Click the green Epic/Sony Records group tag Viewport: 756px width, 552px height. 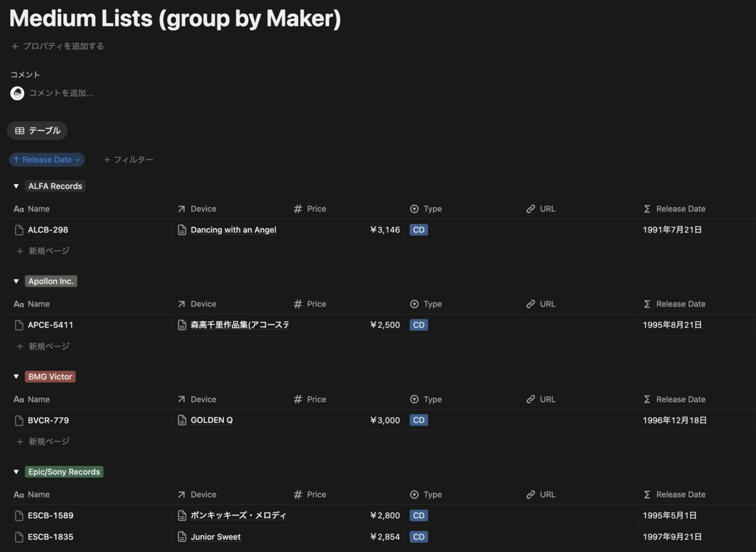click(64, 472)
